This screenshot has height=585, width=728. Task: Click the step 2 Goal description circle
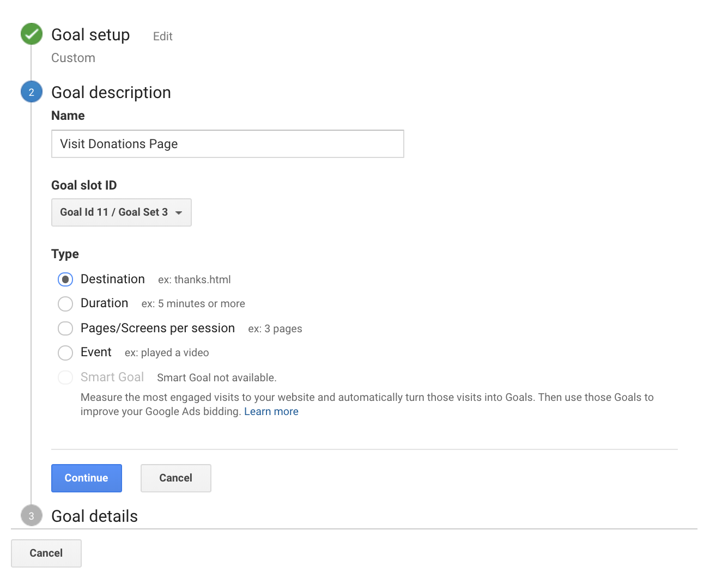[32, 92]
